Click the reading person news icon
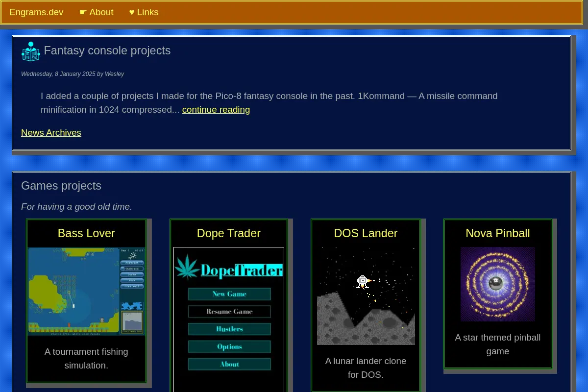The image size is (588, 392). 30,51
